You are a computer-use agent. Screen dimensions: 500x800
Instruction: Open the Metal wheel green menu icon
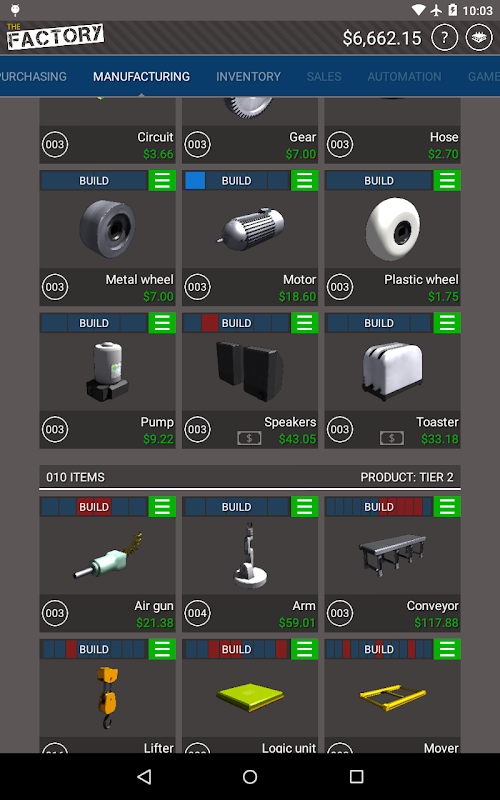[162, 181]
